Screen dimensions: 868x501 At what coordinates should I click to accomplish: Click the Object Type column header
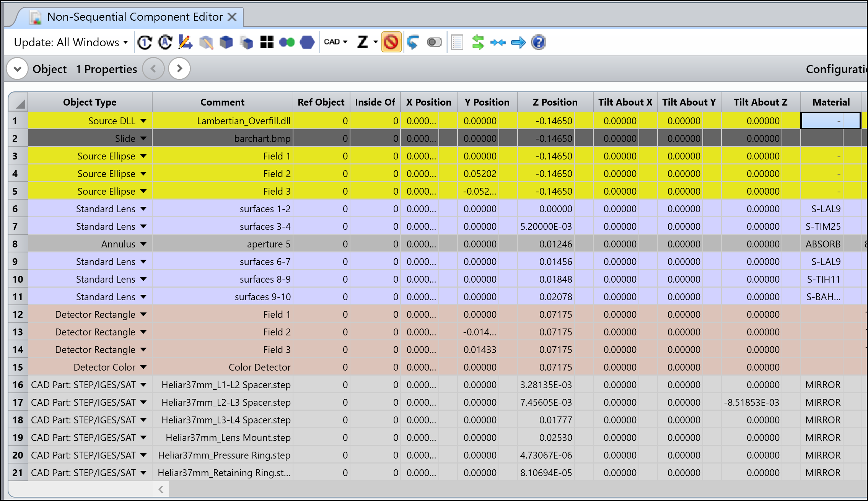coord(90,102)
